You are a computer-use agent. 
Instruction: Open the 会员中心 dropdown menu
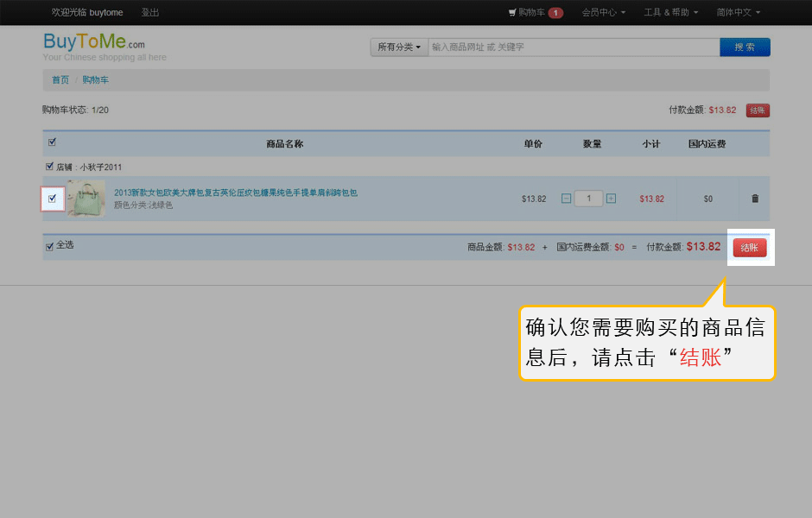(603, 13)
